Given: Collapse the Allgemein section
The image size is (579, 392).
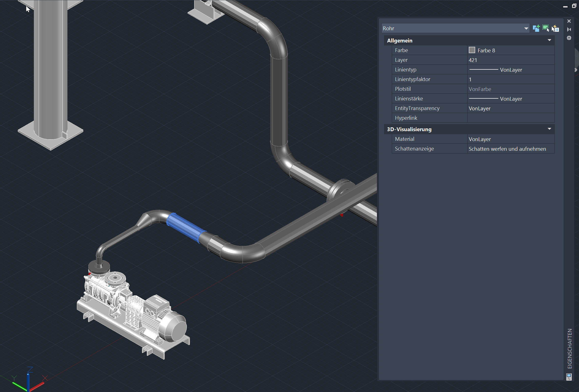Looking at the screenshot, I should click(x=549, y=40).
